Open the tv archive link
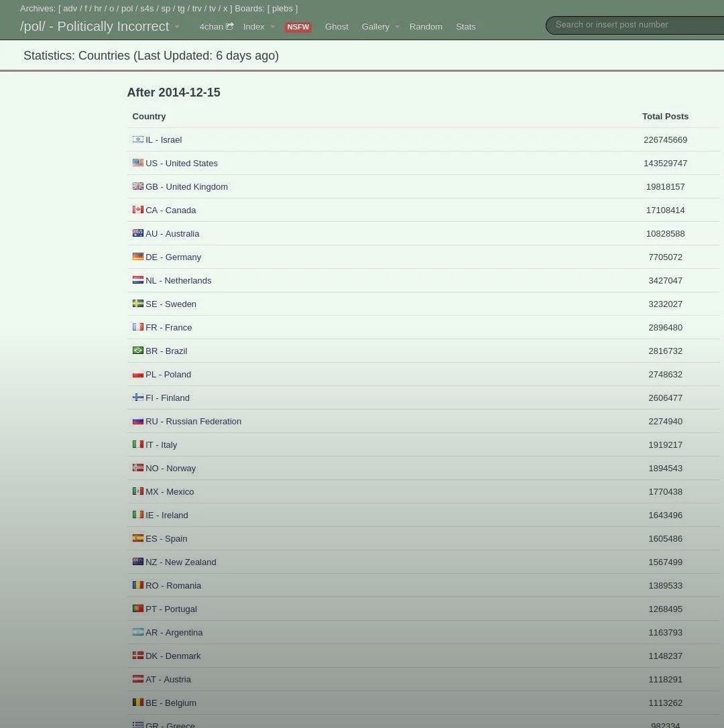The width and height of the screenshot is (724, 728). [213, 8]
